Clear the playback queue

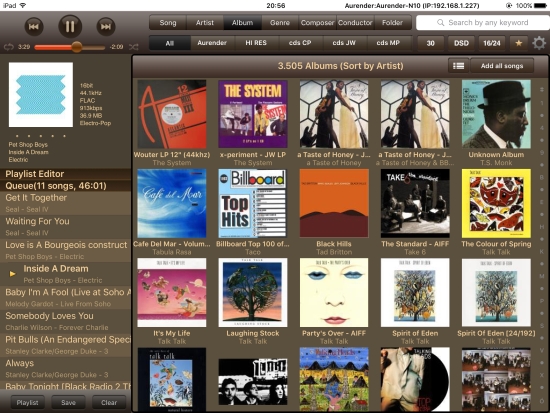click(x=109, y=402)
